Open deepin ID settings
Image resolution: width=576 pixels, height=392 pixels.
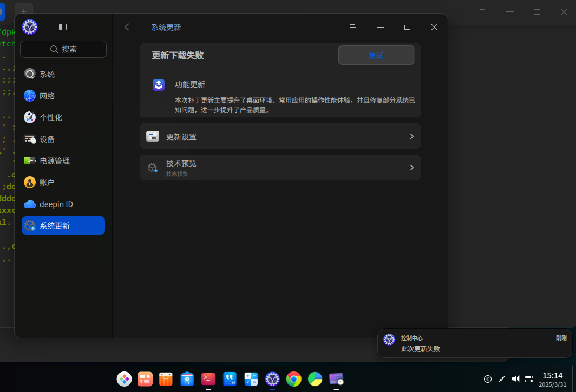point(63,204)
